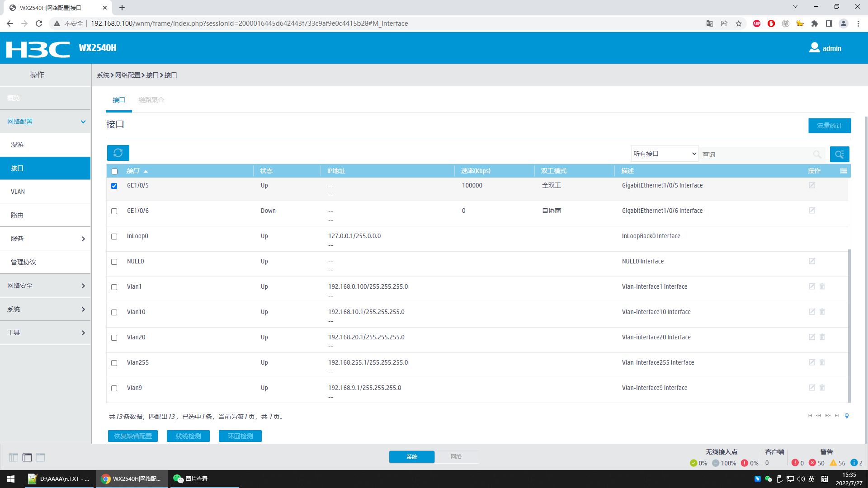Click the 流量统计 button
The width and height of the screenshot is (868, 488).
click(x=829, y=126)
